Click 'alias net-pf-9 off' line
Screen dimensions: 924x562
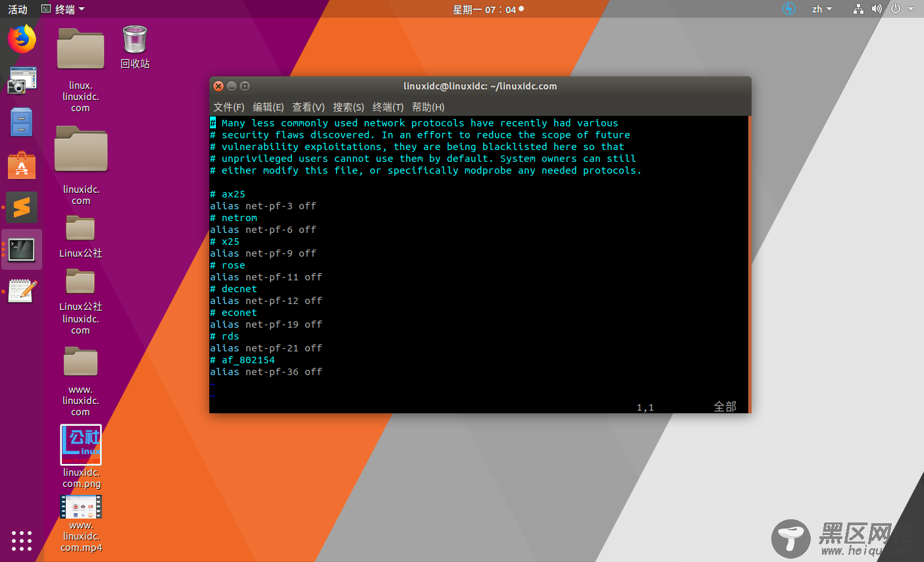point(263,253)
